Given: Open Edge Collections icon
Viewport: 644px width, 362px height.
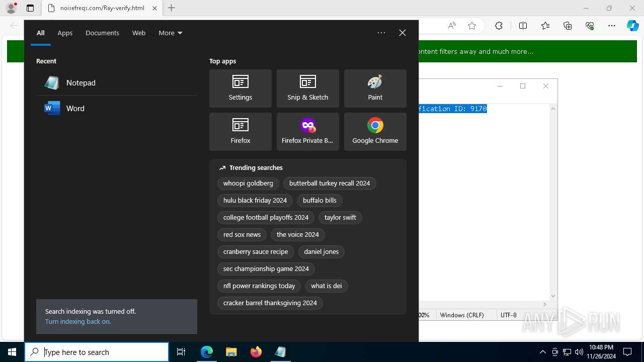Looking at the screenshot, I should (x=568, y=26).
